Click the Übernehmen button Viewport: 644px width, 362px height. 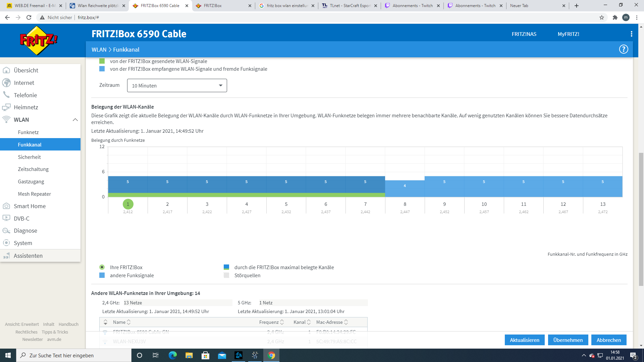point(568,340)
